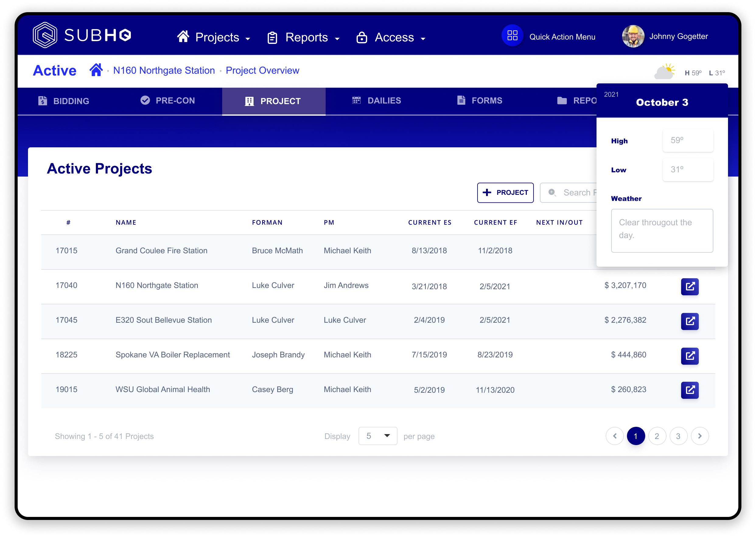Viewport: 756px width, 537px height.
Task: Click the Access lock icon
Action: 362,37
